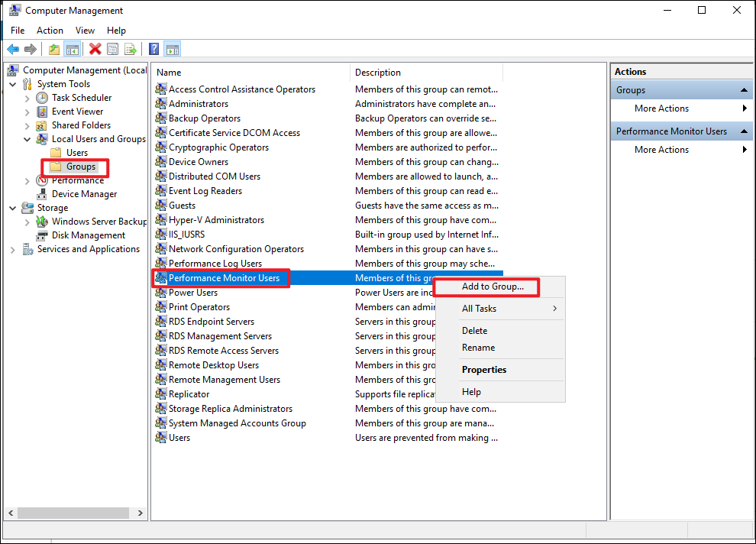Viewport: 756px width, 544px height.
Task: Click the Forward arrow toolbar icon
Action: coord(31,49)
